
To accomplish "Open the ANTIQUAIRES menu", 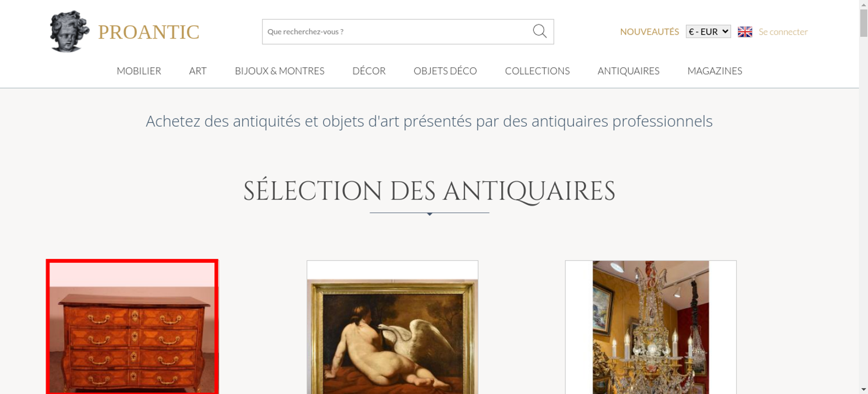I will (x=628, y=71).
